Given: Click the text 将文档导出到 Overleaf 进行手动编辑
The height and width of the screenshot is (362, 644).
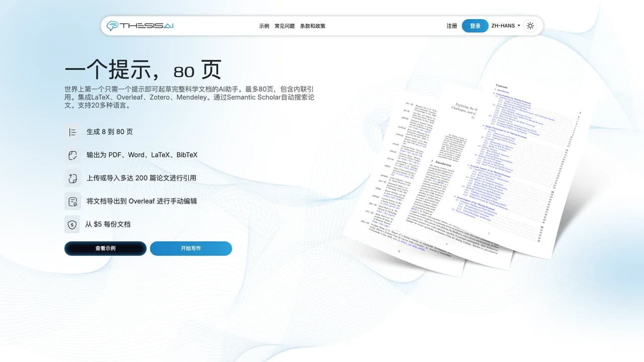Looking at the screenshot, I should (x=141, y=201).
